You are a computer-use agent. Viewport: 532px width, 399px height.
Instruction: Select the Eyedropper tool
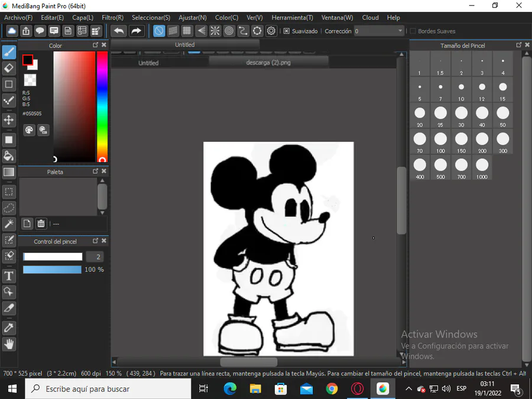[9, 327]
